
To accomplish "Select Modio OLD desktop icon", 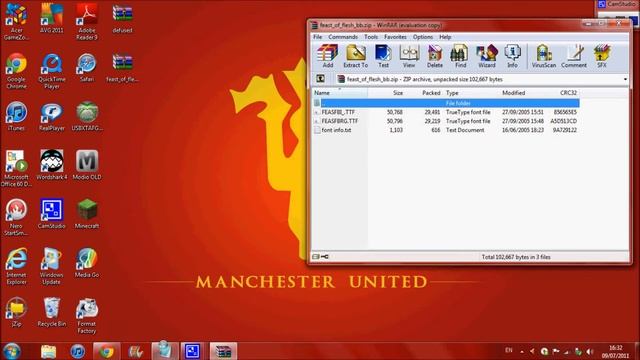I will point(87,165).
